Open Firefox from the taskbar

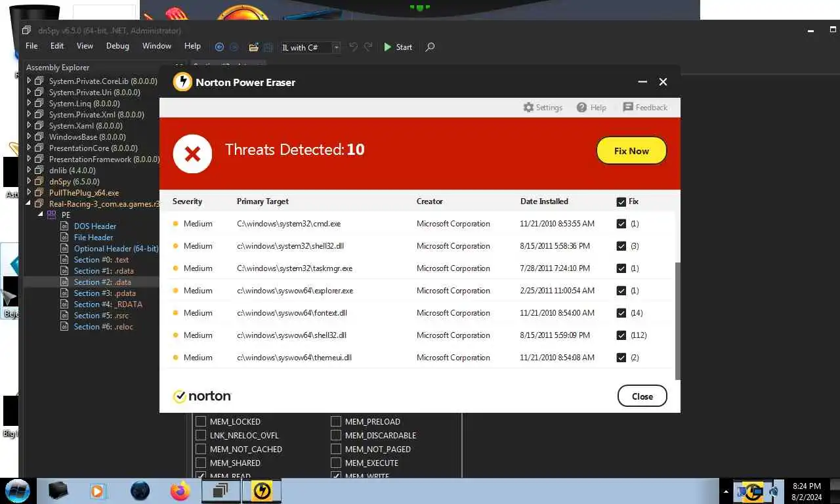click(x=179, y=491)
